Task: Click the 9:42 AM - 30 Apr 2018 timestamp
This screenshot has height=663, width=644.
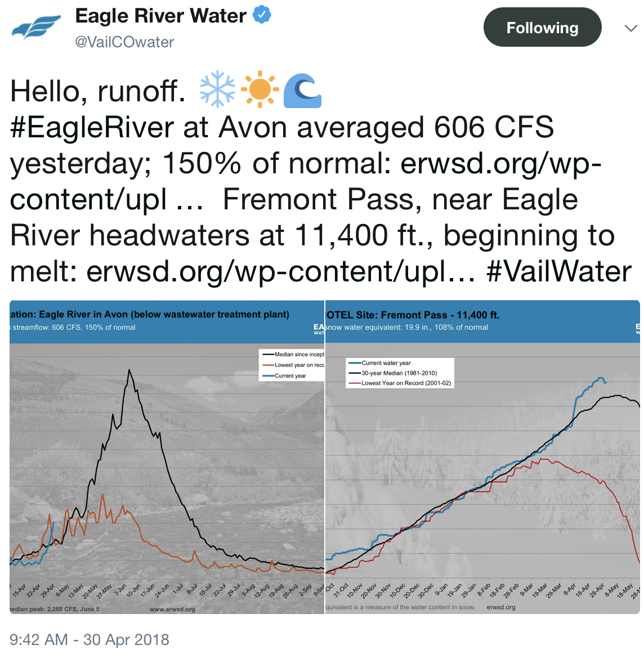Action: (90, 639)
